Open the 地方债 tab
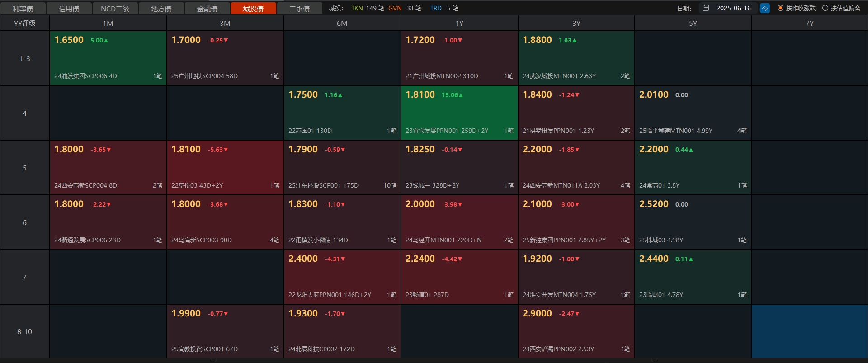Viewport: 868px width, 363px height. click(x=161, y=9)
